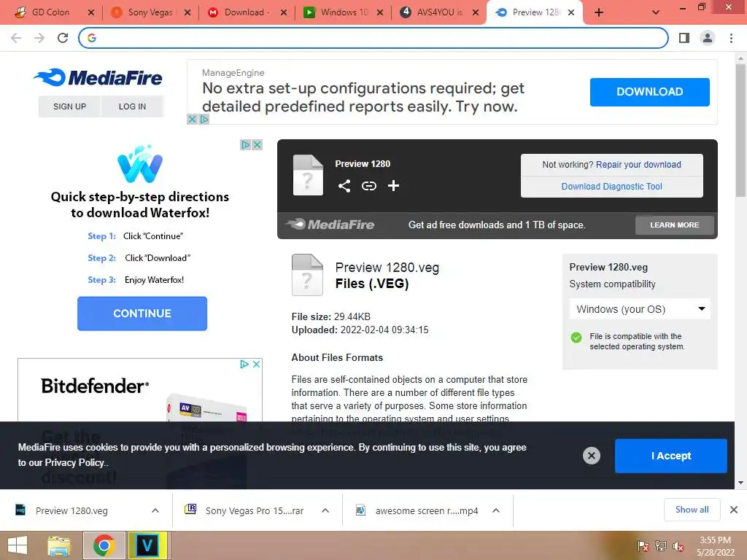Close the Bitdefender ad with X

pos(256,365)
